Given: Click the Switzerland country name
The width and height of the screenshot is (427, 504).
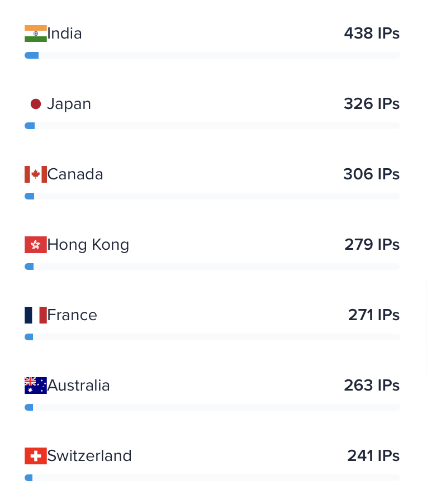Looking at the screenshot, I should click(89, 456).
